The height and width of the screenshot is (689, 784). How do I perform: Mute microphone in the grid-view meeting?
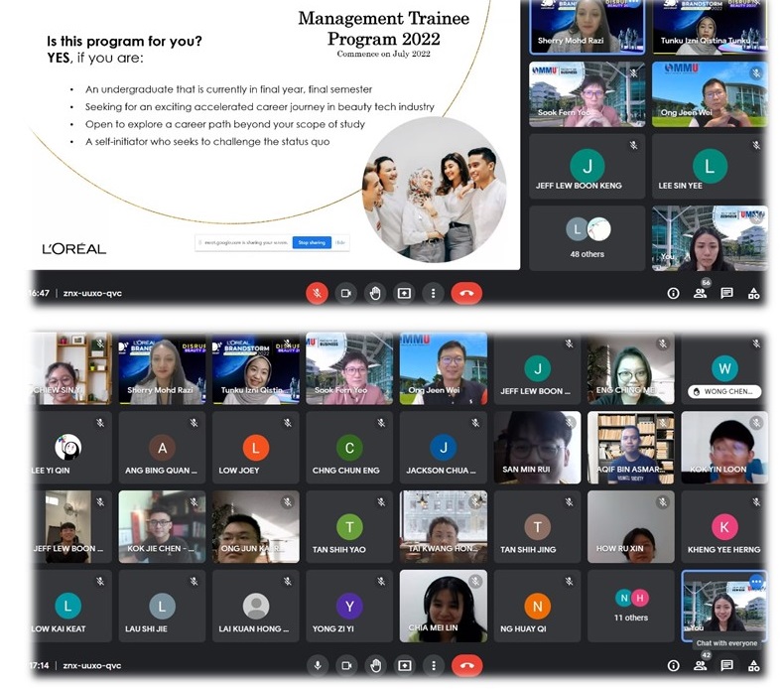[318, 665]
